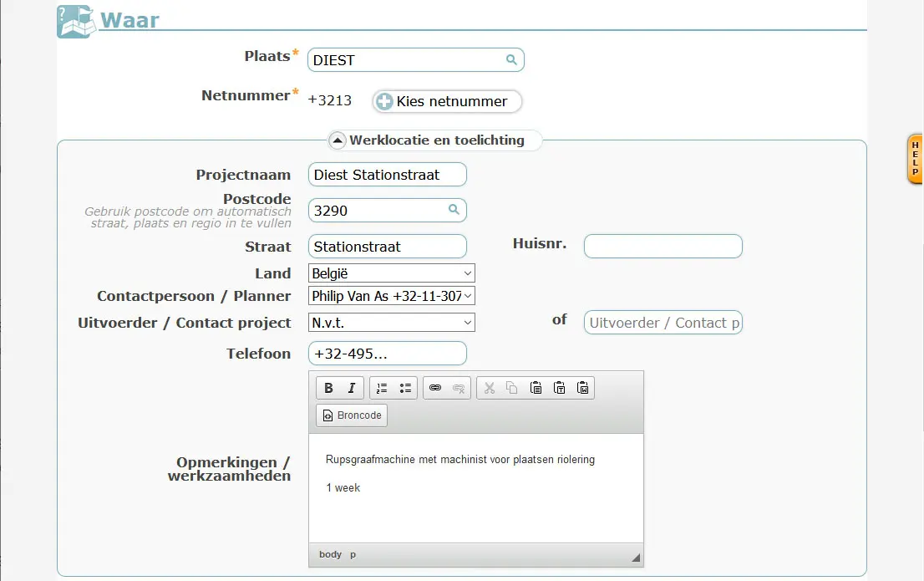Click the Kies netnummer button
The image size is (924, 581).
point(447,102)
